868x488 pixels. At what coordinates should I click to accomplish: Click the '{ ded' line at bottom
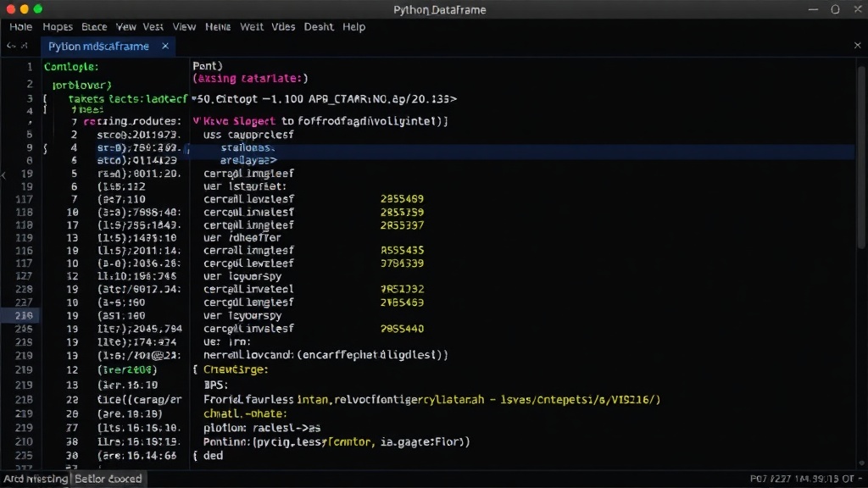click(x=209, y=455)
